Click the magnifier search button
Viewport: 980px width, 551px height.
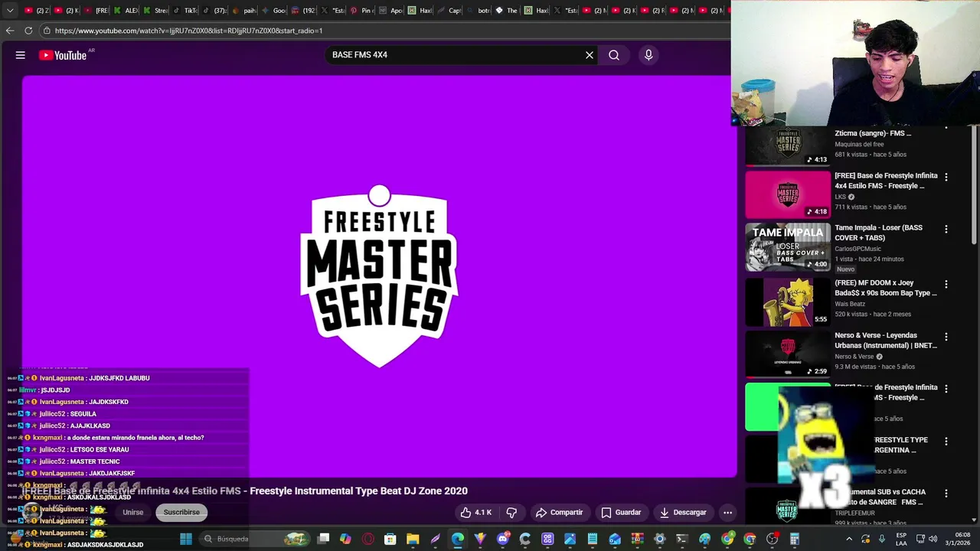(x=614, y=55)
